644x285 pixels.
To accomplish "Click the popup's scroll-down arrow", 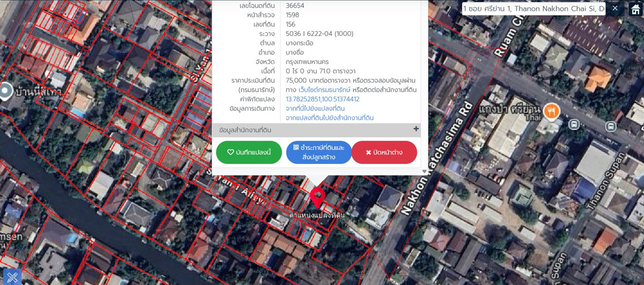I will (x=424, y=172).
